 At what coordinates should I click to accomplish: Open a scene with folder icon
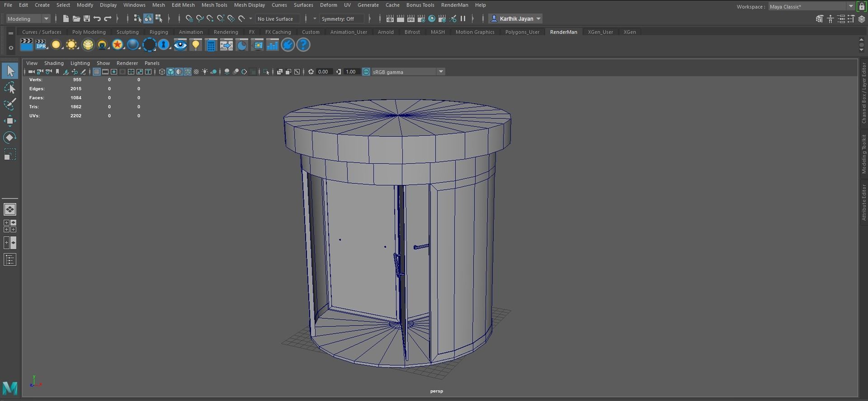(x=76, y=19)
